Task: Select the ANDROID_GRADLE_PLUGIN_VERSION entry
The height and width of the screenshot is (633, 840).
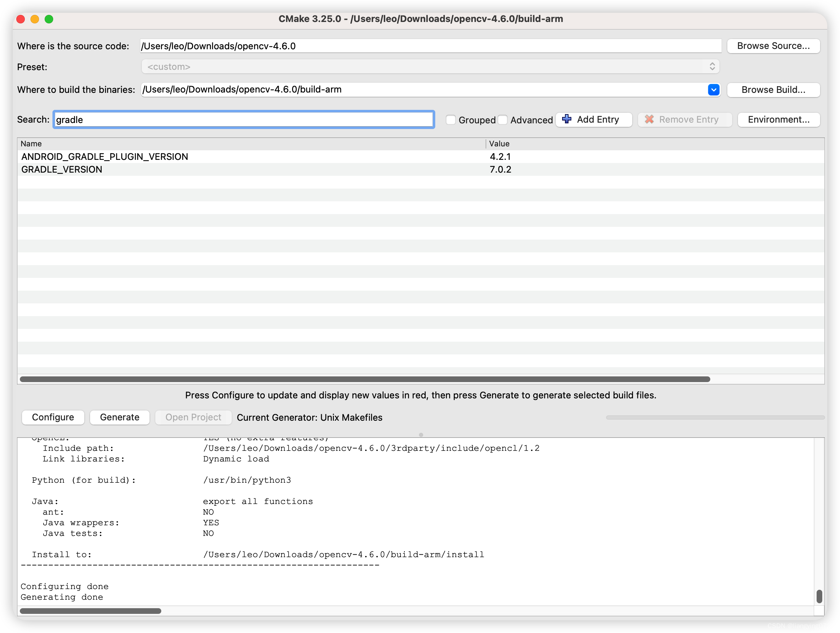Action: (x=105, y=157)
